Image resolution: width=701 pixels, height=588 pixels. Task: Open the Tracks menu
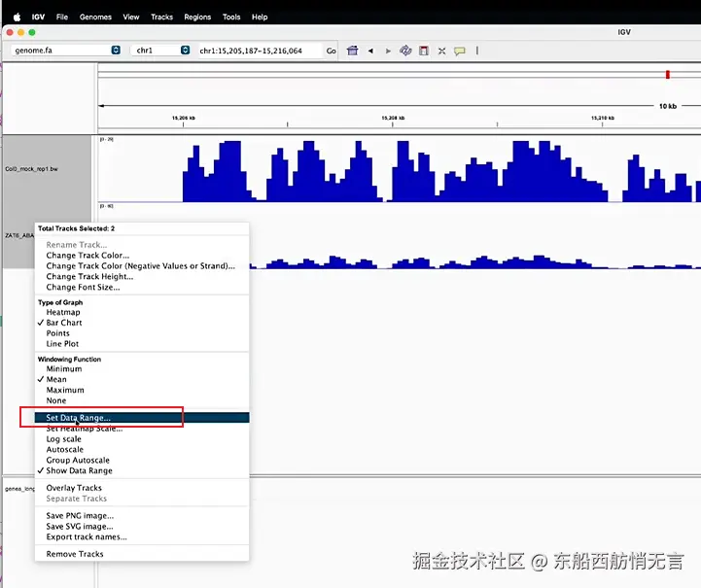coord(161,17)
